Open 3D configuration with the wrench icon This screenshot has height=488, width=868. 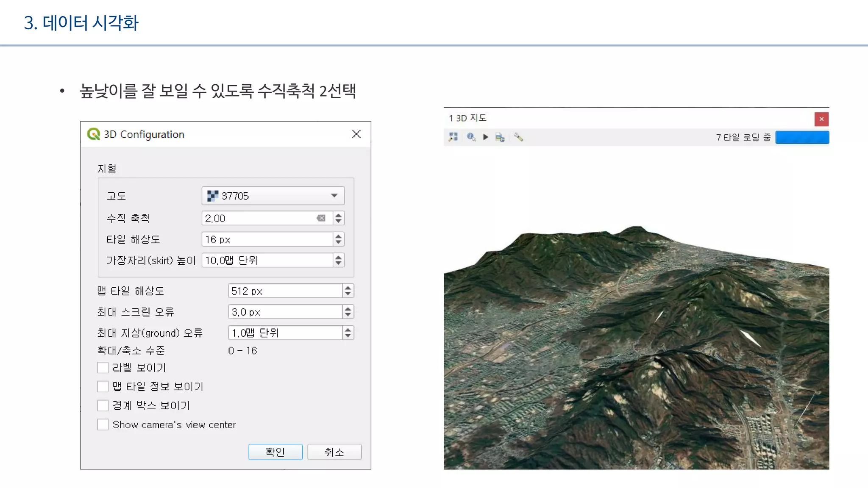518,137
